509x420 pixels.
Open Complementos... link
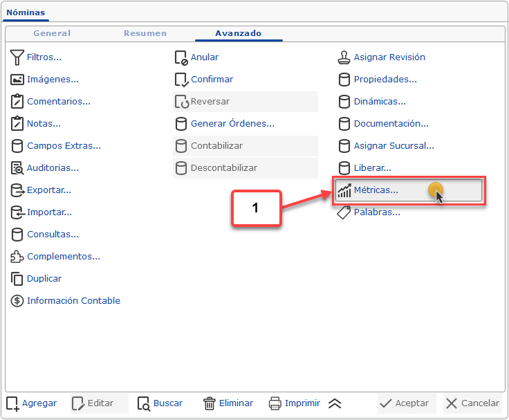coord(64,256)
